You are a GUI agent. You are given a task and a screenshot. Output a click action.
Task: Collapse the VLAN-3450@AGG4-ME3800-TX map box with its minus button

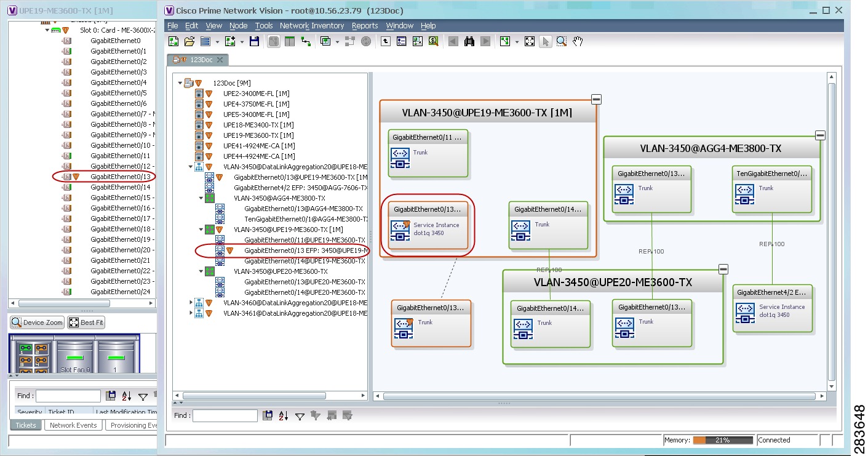[820, 135]
